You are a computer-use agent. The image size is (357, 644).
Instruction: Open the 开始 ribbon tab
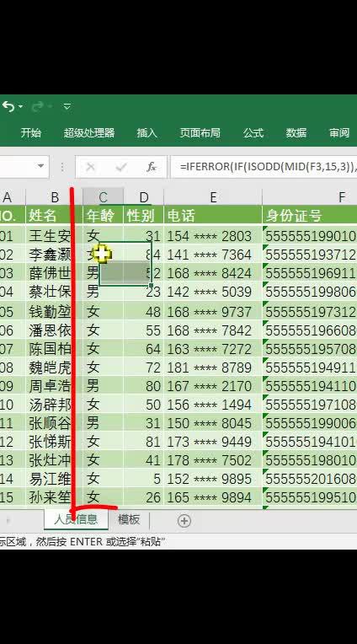(x=31, y=132)
